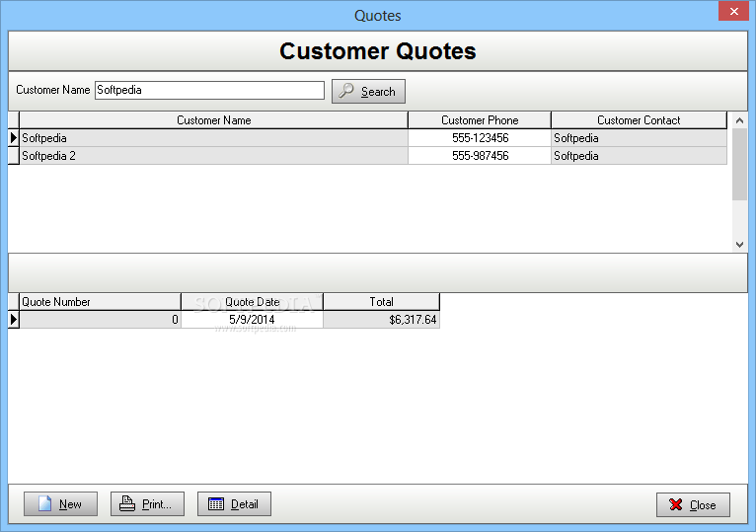This screenshot has height=532, width=756.
Task: Click the Close button with red X
Action: pyautogui.click(x=693, y=505)
